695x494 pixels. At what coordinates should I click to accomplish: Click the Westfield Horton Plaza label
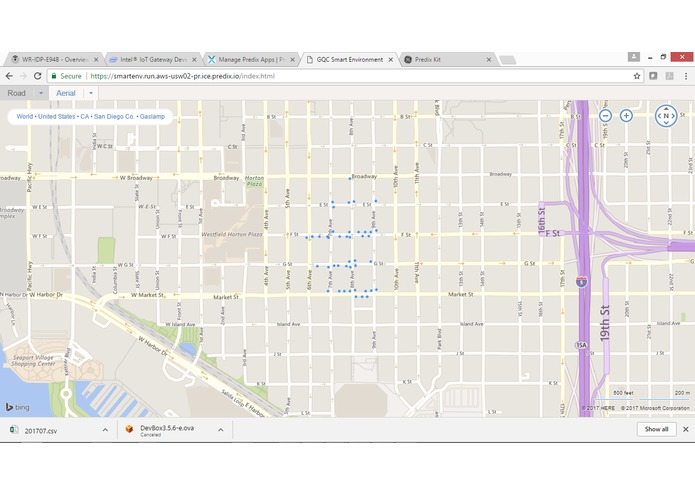(x=232, y=234)
